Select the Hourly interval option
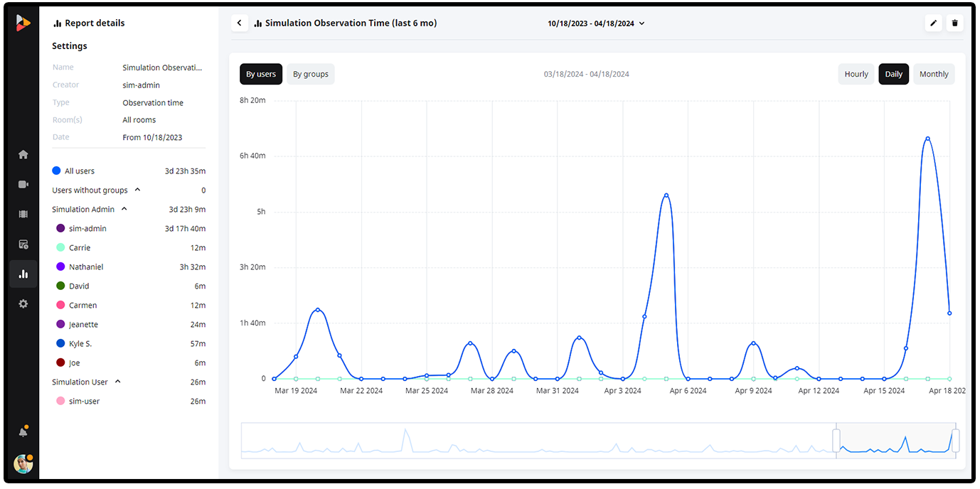The image size is (980, 489). pyautogui.click(x=856, y=75)
